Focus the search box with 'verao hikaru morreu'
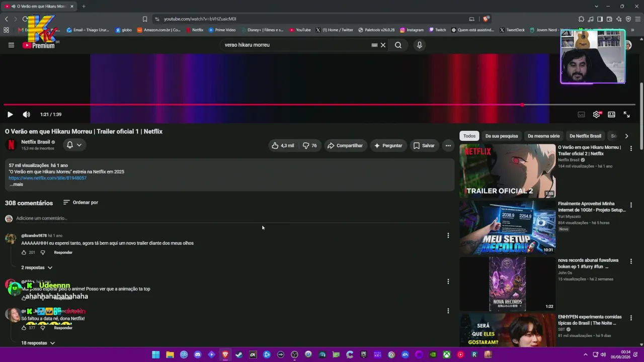This screenshot has width=644, height=362. 297,45
